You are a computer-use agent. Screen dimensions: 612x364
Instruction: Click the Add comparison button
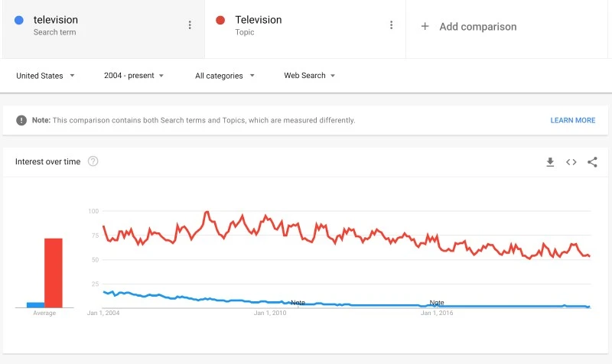click(477, 27)
